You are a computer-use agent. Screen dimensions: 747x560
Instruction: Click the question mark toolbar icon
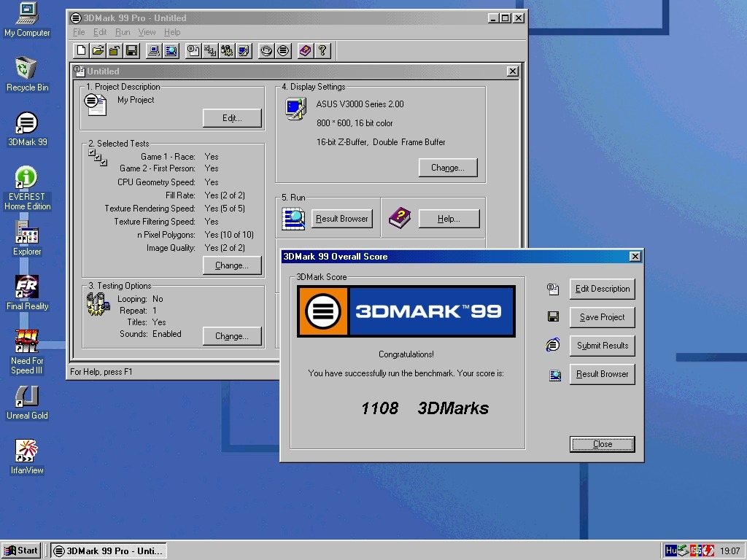(x=322, y=50)
